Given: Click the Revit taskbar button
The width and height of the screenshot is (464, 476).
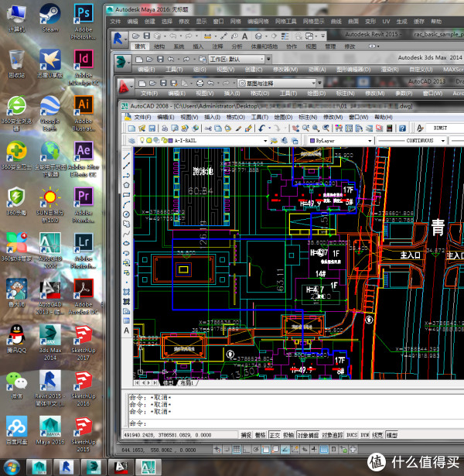Looking at the screenshot, I should point(66,467).
